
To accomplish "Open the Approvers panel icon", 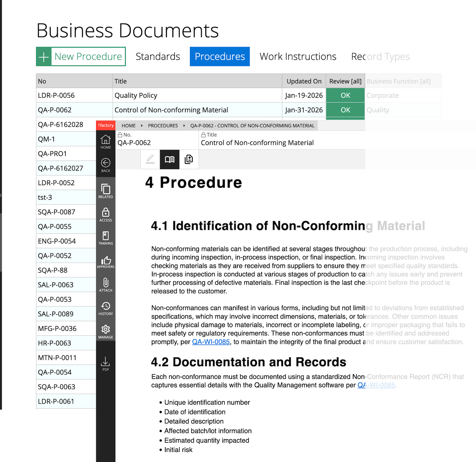I will tap(106, 261).
